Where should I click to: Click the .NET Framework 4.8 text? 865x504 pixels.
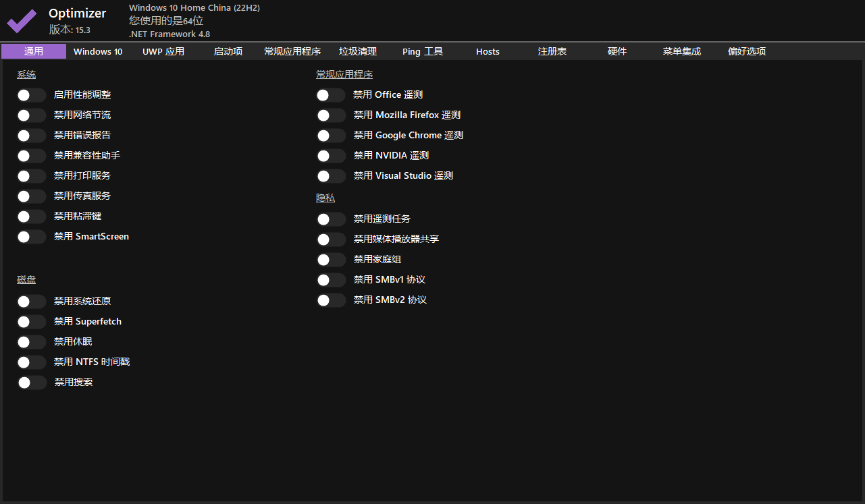pos(169,34)
